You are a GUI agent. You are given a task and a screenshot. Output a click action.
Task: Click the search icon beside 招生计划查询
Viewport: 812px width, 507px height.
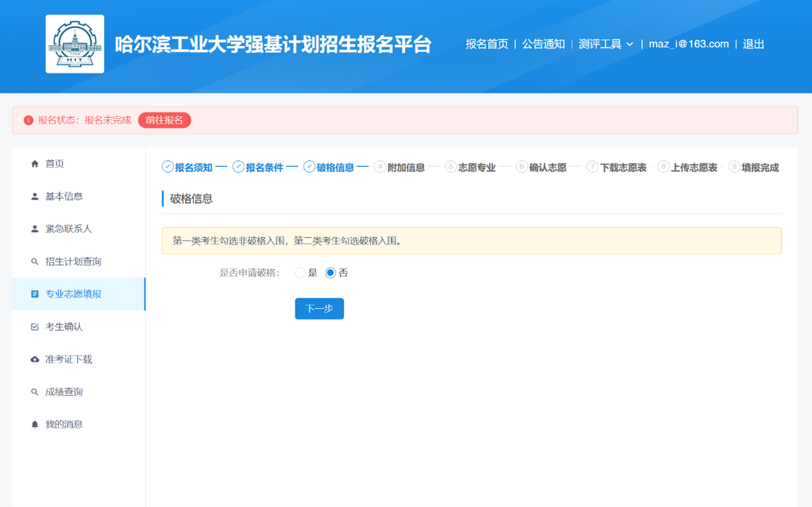coord(35,261)
